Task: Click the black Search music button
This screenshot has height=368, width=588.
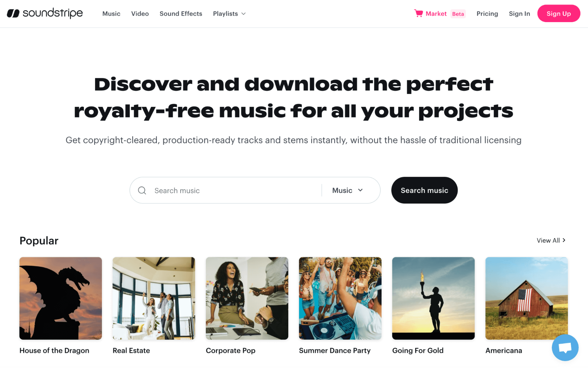Action: (424, 190)
